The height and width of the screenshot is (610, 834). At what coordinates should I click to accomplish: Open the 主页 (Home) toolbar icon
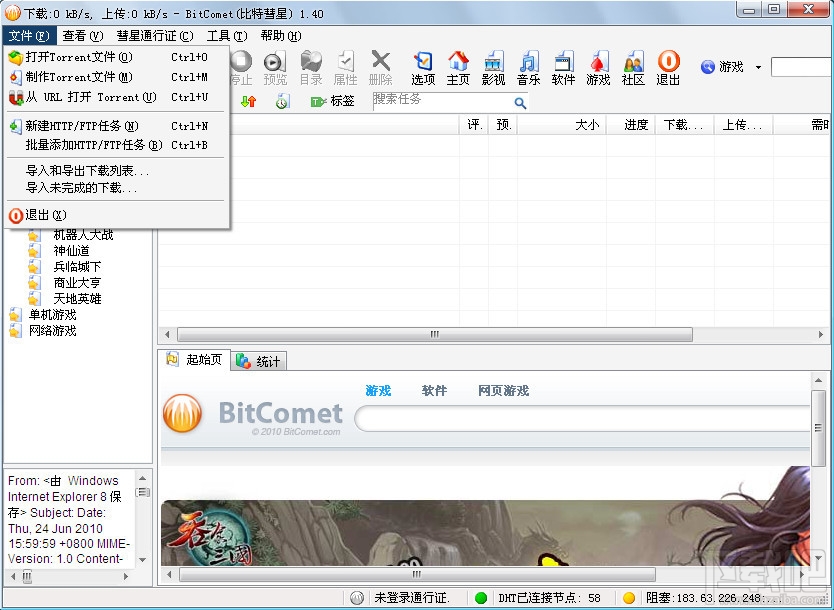[x=458, y=67]
